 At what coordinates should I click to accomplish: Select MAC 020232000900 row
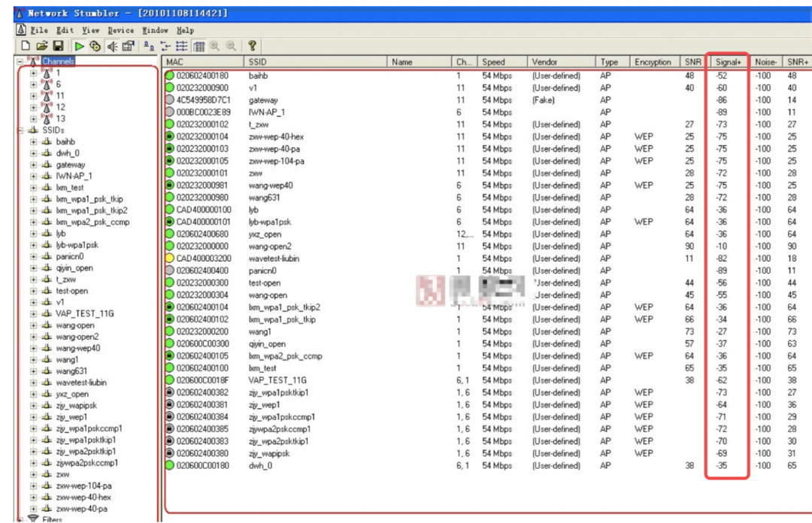coord(202,88)
